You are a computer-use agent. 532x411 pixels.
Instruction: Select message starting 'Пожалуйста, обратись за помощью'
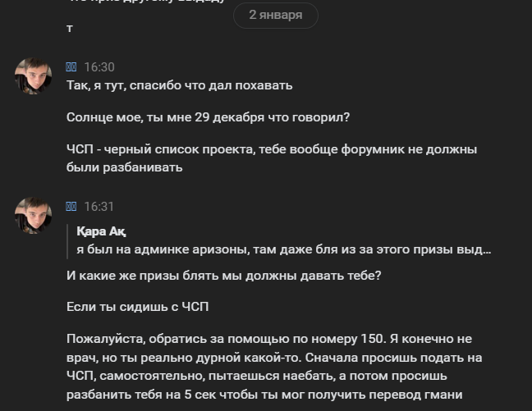268,340
